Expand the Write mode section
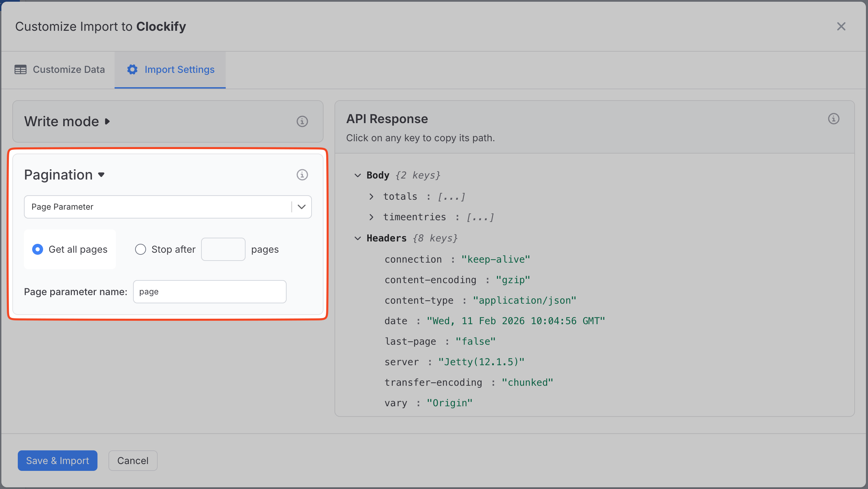This screenshot has height=489, width=868. coord(107,121)
